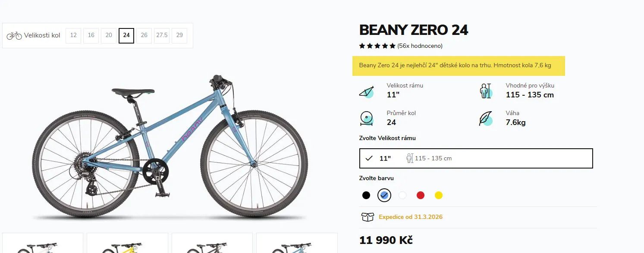Click the wheel diameter icon
This screenshot has width=644, height=253.
coord(366,119)
